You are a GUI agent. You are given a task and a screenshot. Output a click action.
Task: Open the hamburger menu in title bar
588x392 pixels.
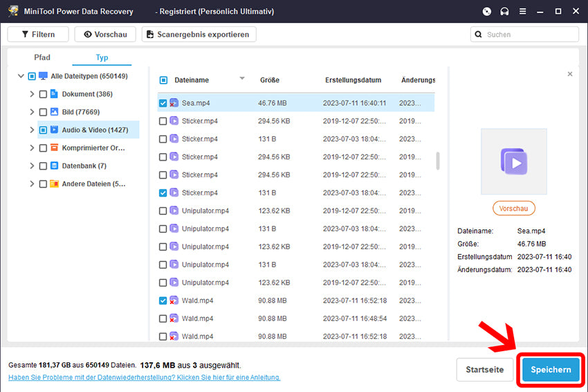tap(522, 11)
